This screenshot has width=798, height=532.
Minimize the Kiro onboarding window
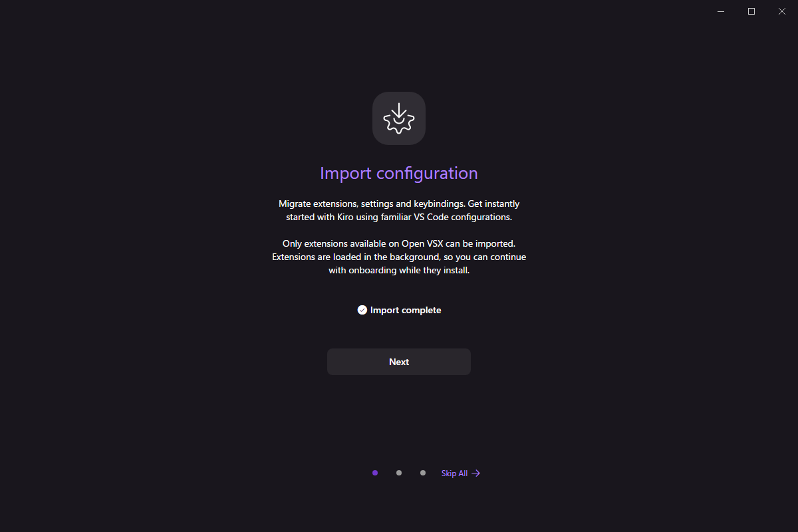721,11
